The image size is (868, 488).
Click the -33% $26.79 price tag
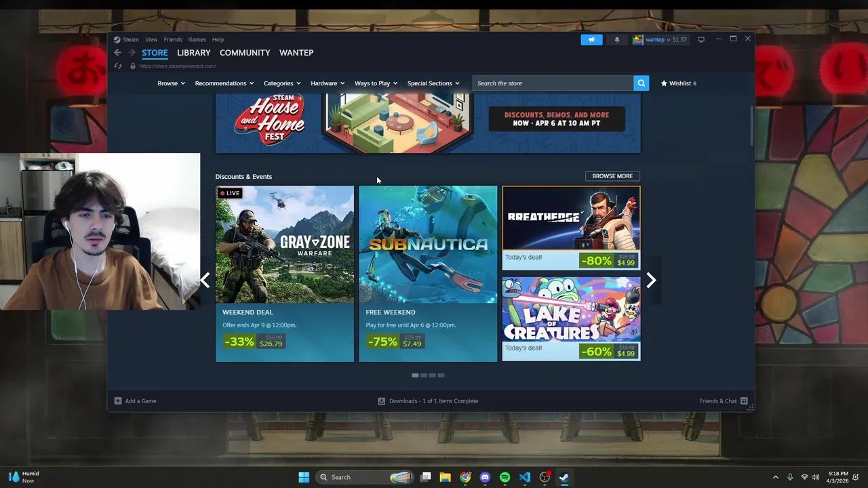coord(254,342)
